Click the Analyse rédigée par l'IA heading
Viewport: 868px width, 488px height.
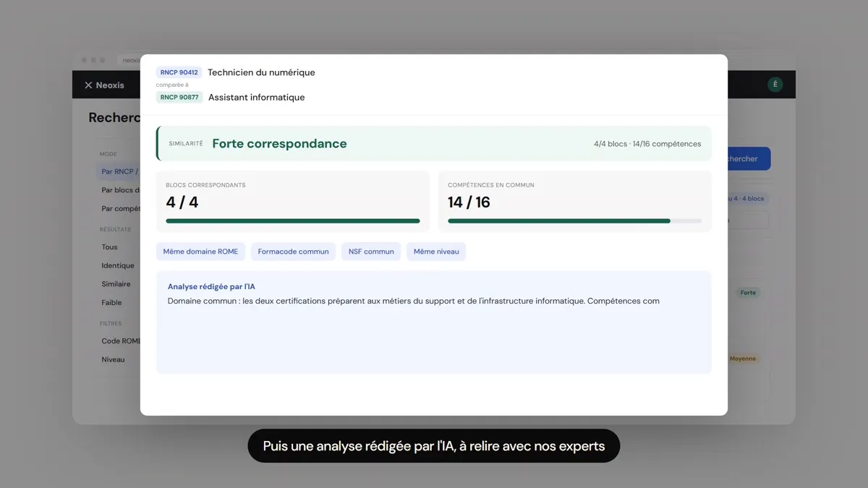point(211,287)
